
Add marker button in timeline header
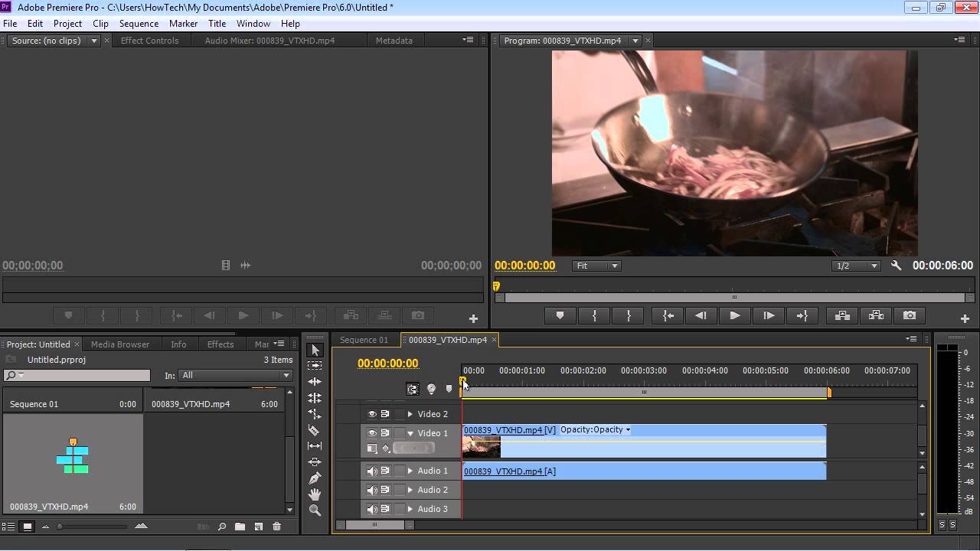click(x=449, y=389)
